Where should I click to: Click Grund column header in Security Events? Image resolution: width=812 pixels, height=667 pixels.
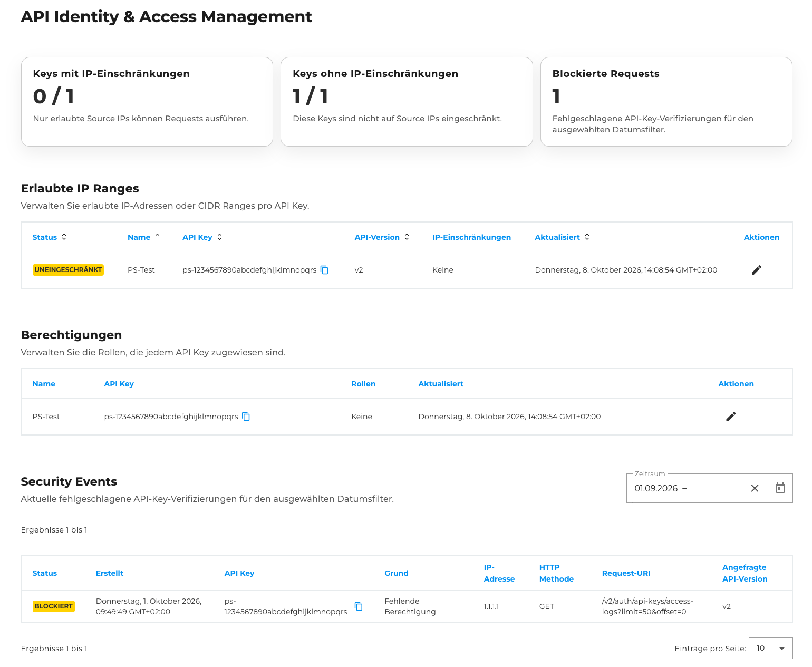click(397, 573)
